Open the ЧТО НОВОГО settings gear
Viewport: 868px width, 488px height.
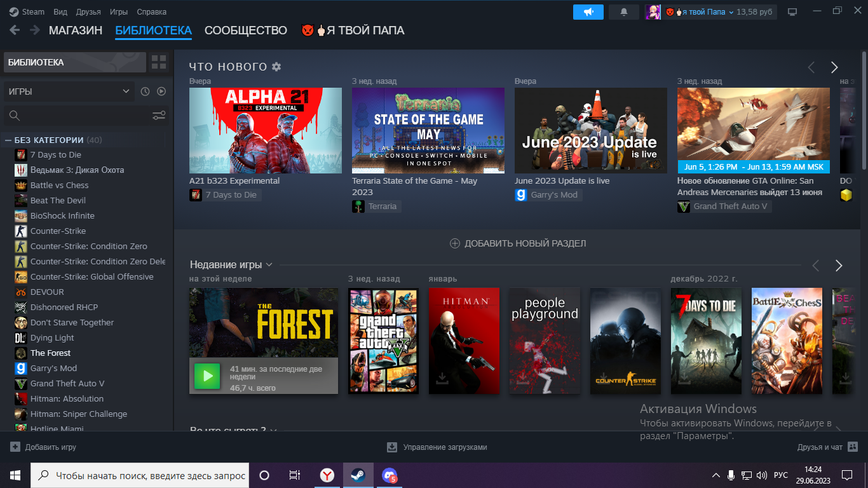276,67
